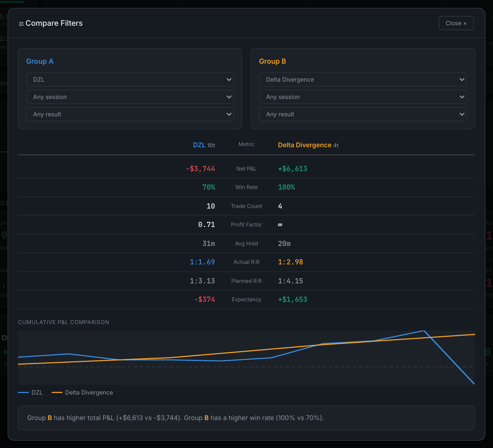Click the chevron arrow on DZL dropdown
The height and width of the screenshot is (448, 493).
229,79
